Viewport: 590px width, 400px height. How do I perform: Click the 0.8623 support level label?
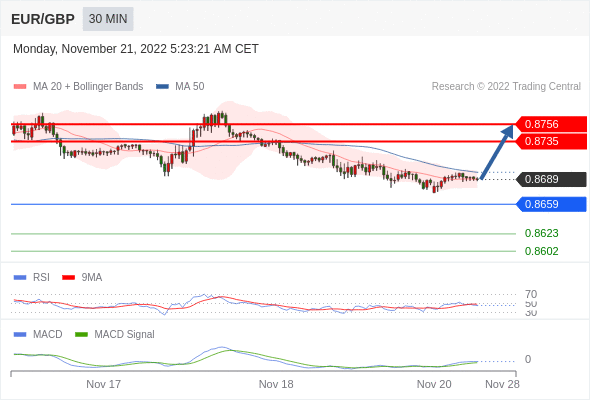pyautogui.click(x=541, y=233)
